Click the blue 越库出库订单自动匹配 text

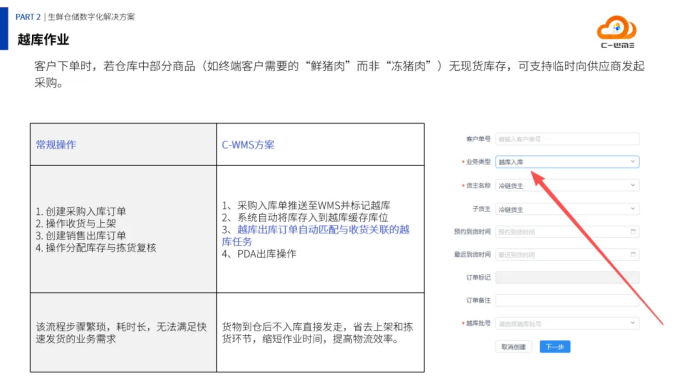click(x=316, y=236)
